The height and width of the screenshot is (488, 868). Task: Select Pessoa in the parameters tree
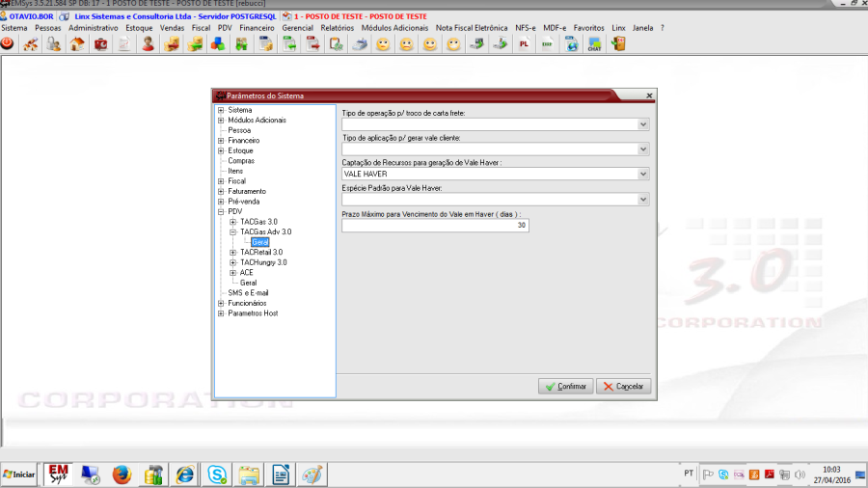(x=239, y=130)
